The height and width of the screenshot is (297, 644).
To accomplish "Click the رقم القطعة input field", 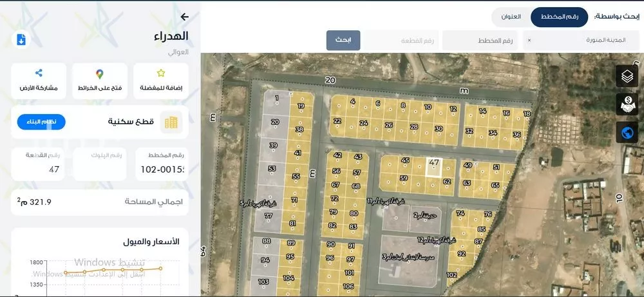I will pos(401,40).
